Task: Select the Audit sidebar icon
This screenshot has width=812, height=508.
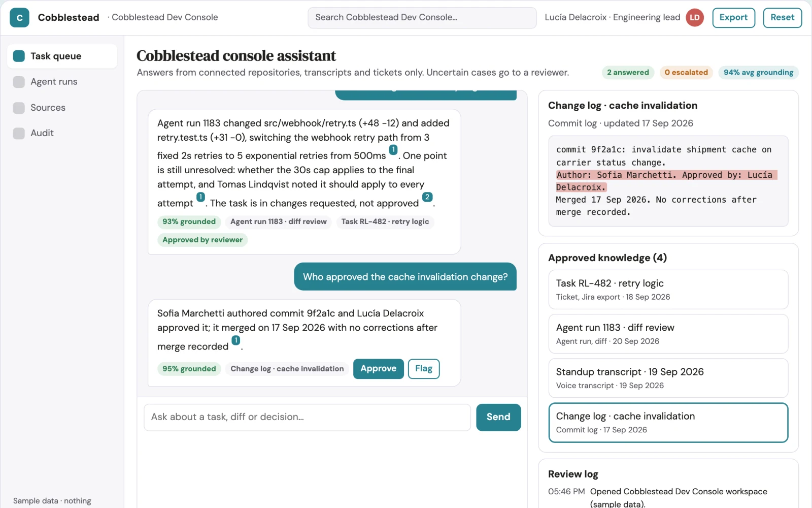Action: [x=19, y=133]
